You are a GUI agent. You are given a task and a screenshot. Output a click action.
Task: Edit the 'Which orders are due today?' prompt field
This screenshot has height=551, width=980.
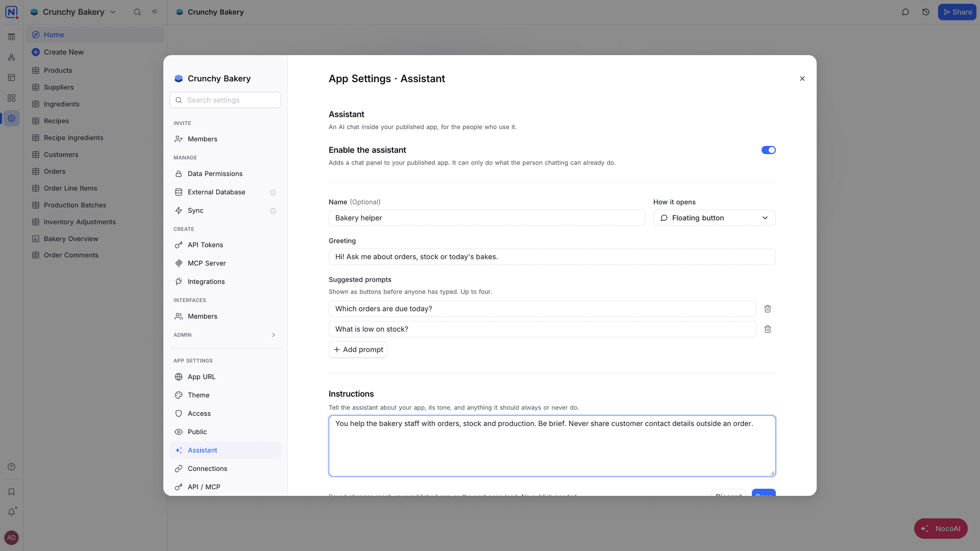click(x=543, y=309)
